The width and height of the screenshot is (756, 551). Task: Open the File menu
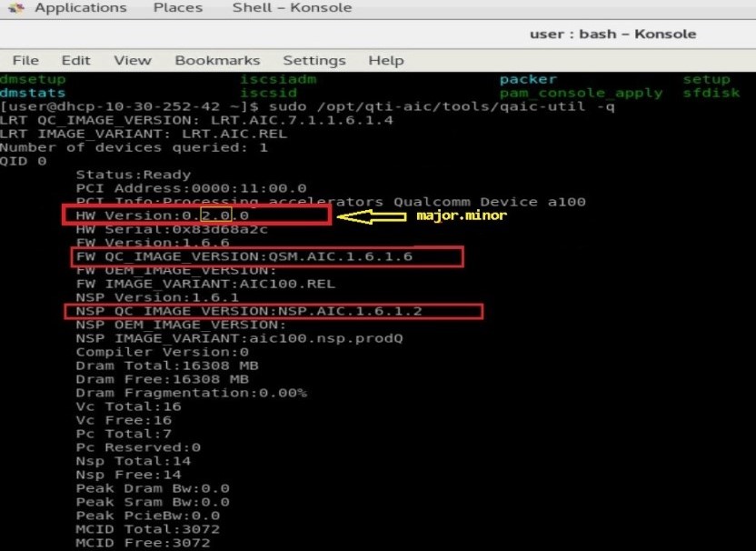click(25, 60)
